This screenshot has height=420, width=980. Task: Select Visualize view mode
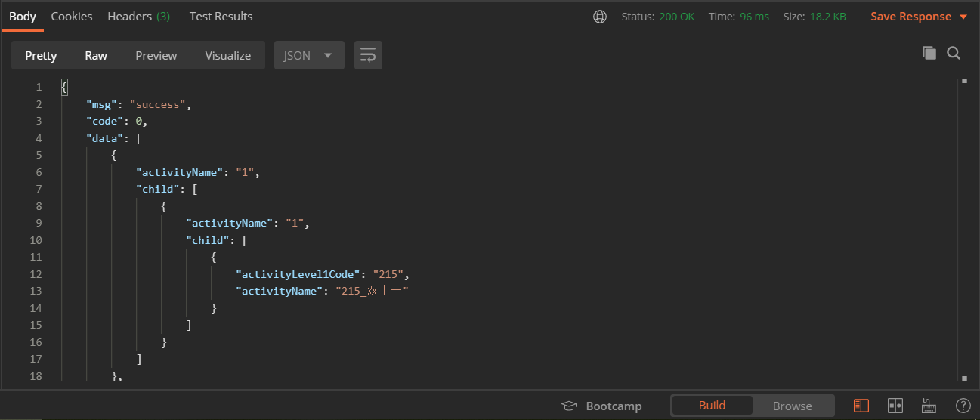tap(228, 55)
